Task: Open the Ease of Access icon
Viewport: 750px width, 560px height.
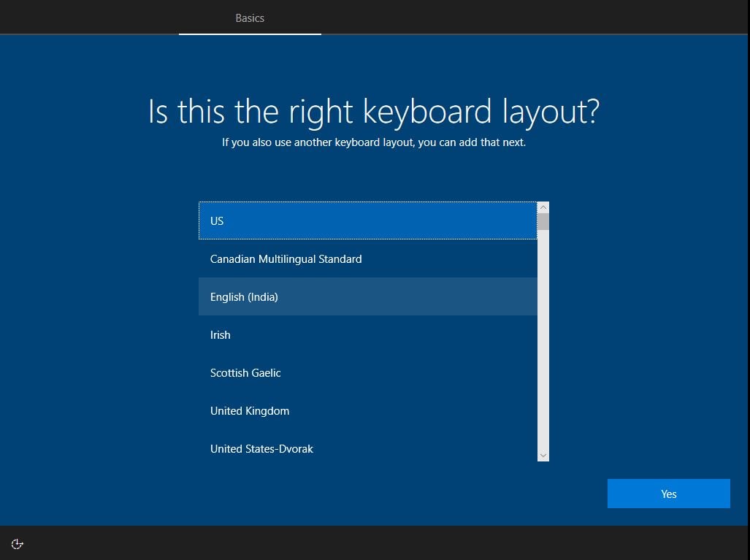Action: coord(18,544)
